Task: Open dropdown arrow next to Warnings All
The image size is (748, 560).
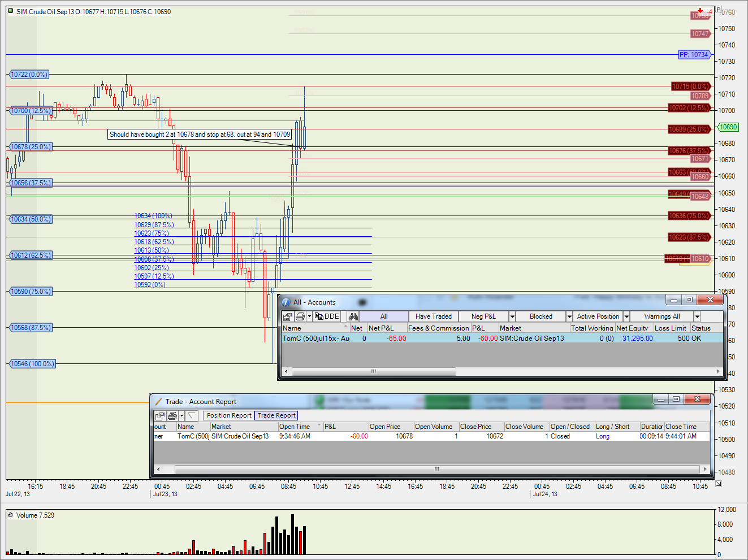Action: [x=697, y=316]
